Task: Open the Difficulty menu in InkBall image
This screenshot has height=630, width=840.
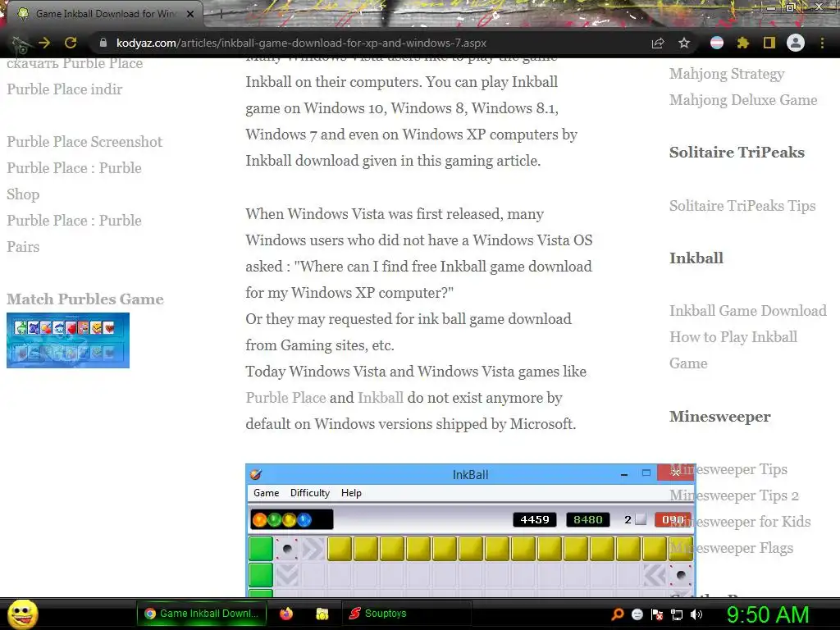Action: coord(309,493)
